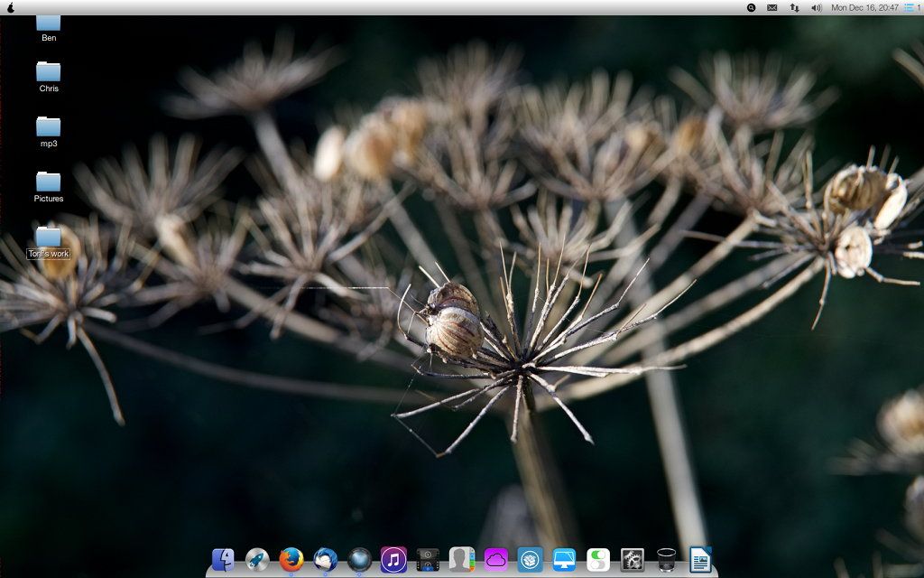Click the purple cloud app icon
Viewport: 924px width, 578px height.
tap(496, 560)
